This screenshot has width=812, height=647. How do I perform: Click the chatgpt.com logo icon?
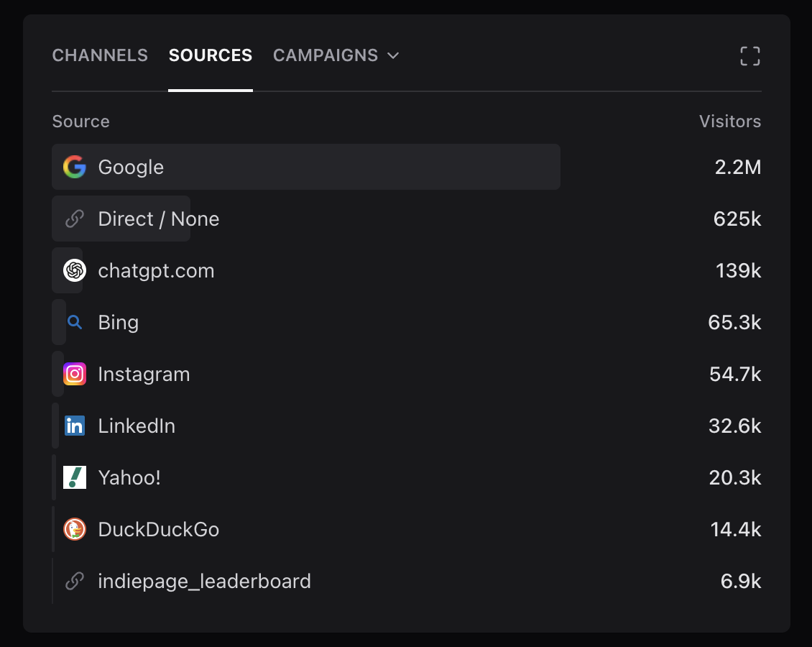(75, 271)
